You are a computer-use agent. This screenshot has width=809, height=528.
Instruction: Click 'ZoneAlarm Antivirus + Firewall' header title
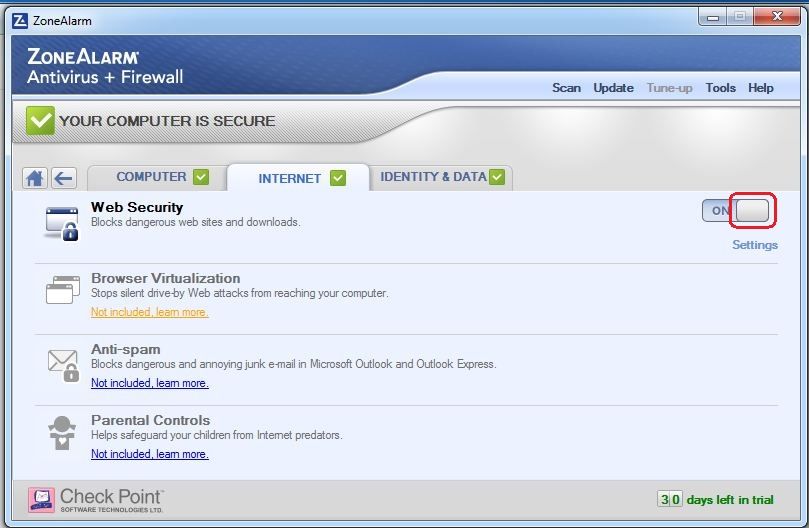(x=105, y=67)
